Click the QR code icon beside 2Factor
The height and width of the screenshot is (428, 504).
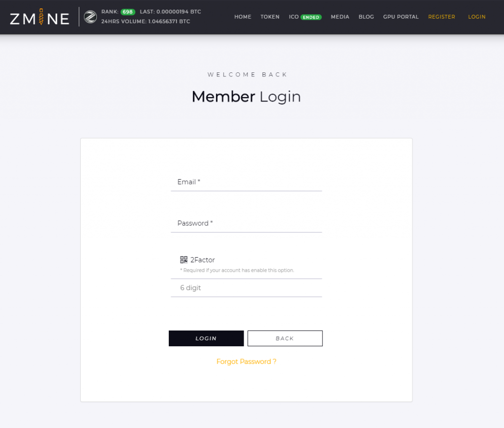(x=184, y=260)
